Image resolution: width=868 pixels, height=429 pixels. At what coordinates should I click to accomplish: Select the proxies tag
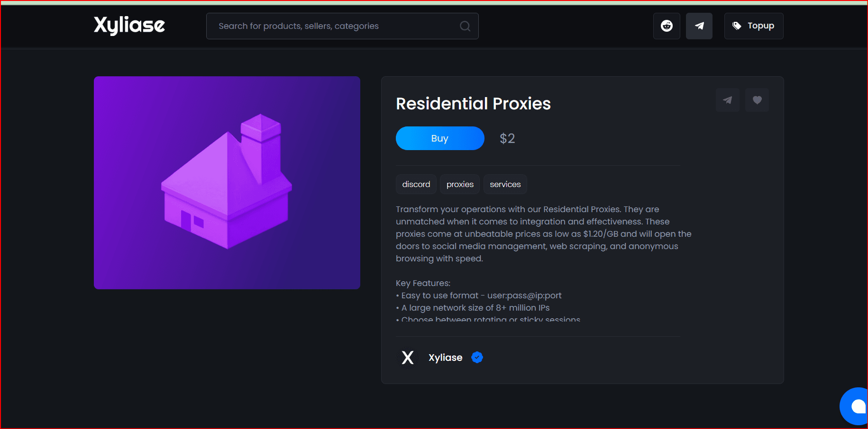coord(460,184)
